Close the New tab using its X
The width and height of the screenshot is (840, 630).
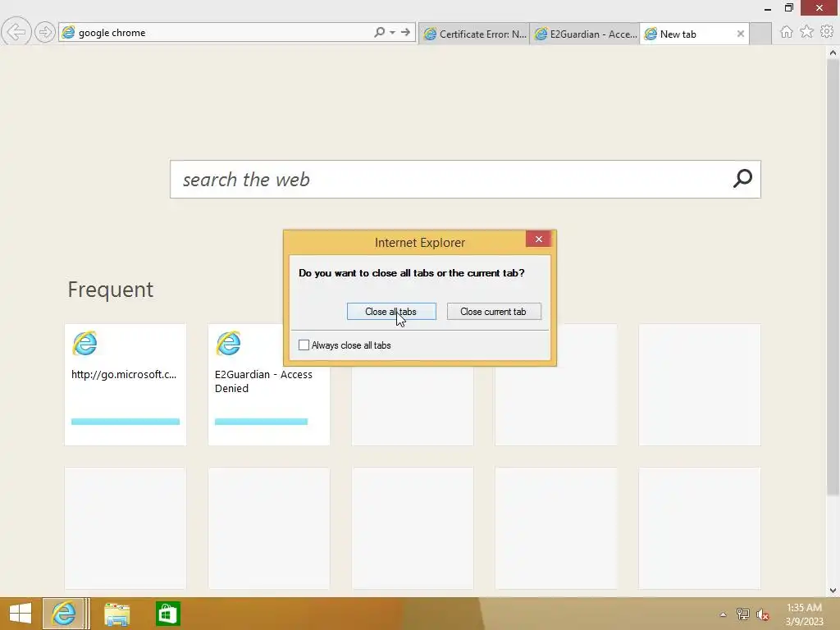click(741, 34)
